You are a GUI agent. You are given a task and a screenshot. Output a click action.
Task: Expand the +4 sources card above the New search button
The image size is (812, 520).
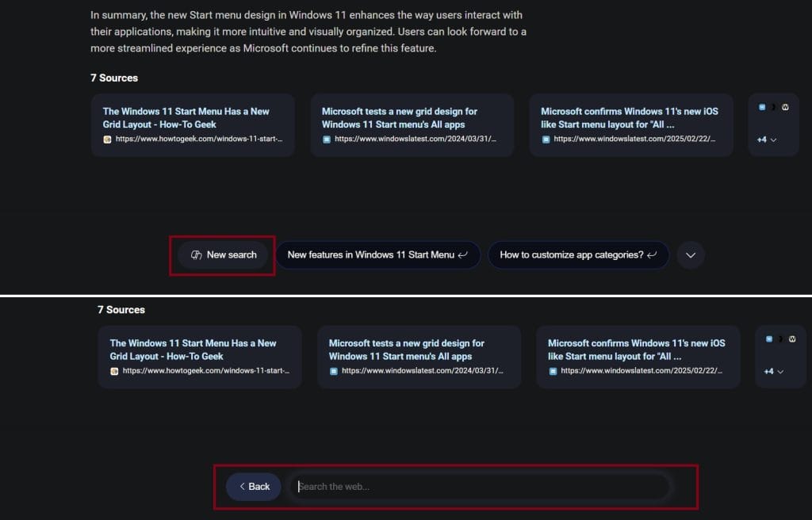[766, 140]
